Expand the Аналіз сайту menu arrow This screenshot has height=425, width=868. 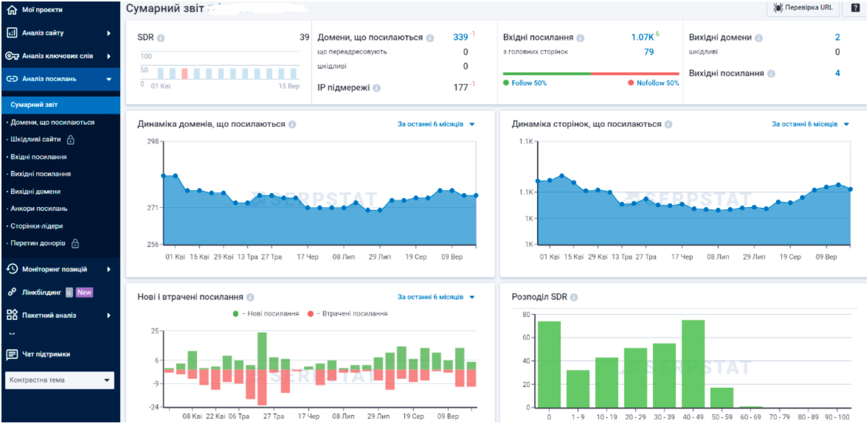click(x=109, y=33)
